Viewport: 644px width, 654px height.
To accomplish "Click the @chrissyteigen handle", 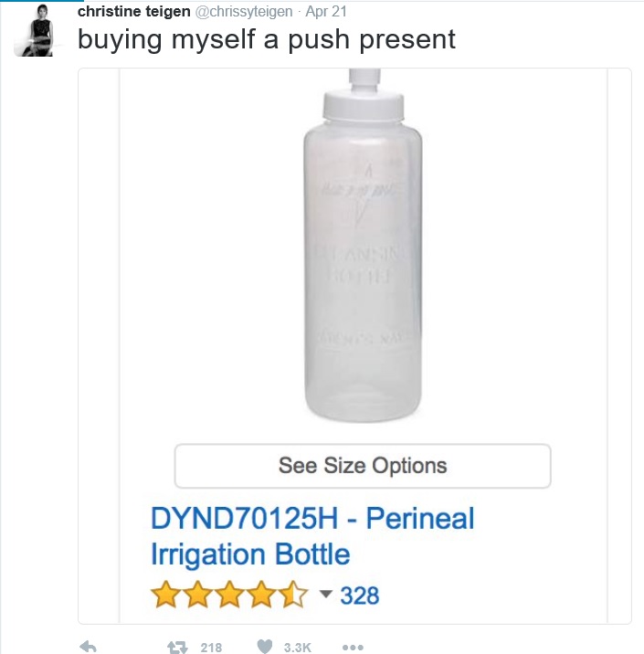I will [244, 11].
